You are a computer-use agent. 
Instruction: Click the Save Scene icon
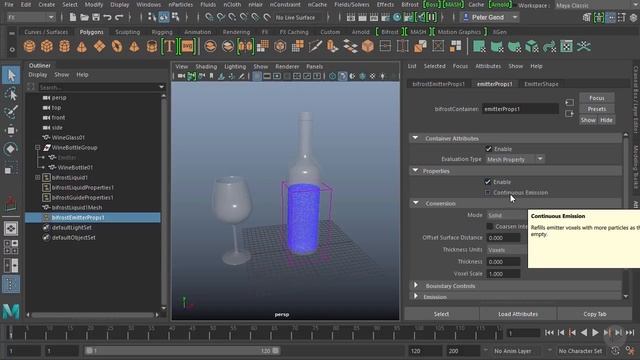96,17
